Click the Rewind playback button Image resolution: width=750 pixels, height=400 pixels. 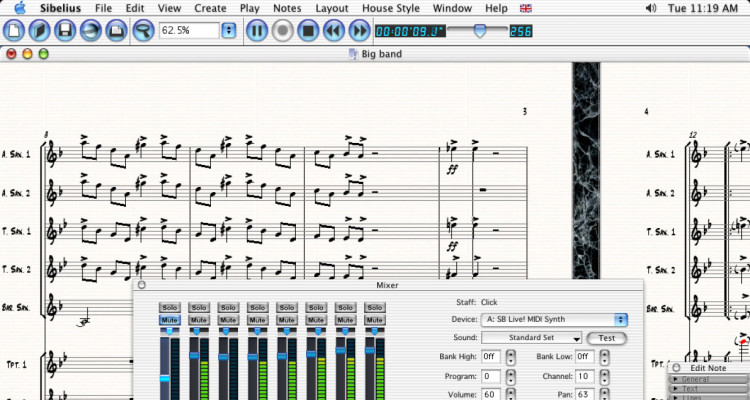pyautogui.click(x=334, y=31)
